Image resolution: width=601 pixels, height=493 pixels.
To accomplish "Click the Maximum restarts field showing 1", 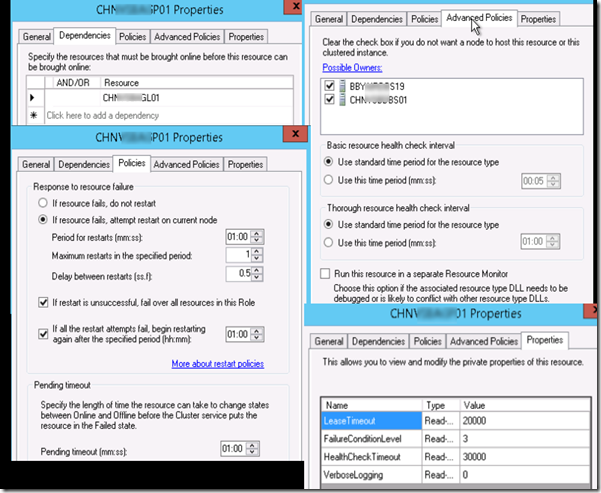I will point(238,255).
